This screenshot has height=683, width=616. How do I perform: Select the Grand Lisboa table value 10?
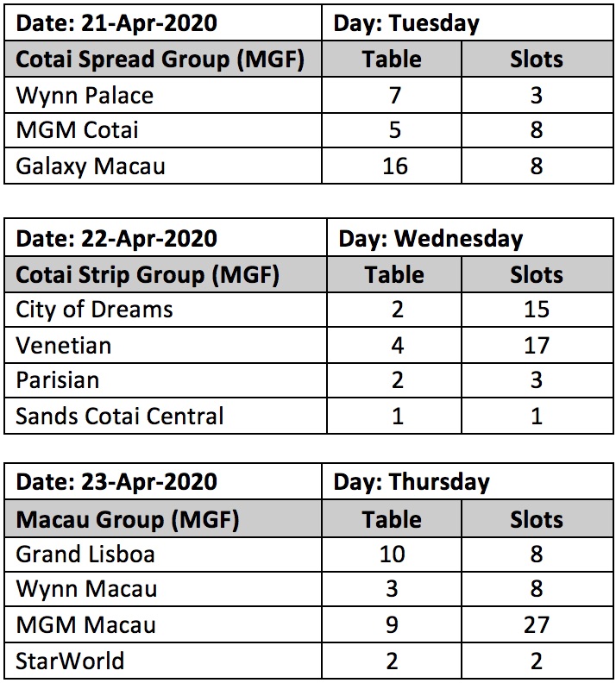coord(392,555)
